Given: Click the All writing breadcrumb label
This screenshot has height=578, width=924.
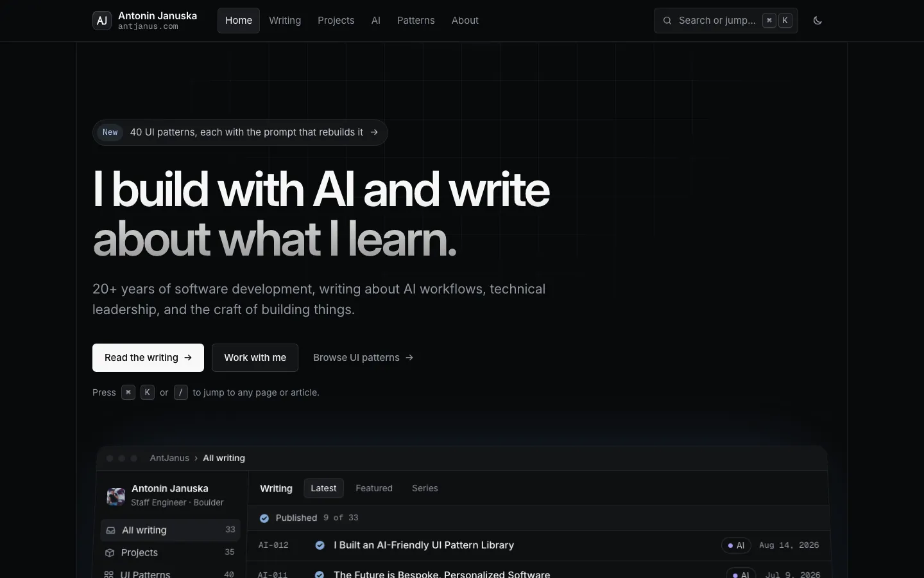Looking at the screenshot, I should [224, 458].
